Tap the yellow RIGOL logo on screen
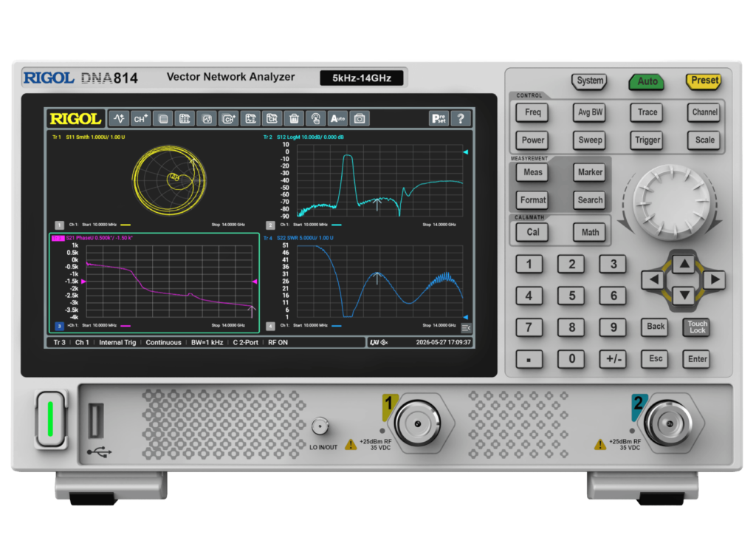Screen dimensions: 756x535 click(x=75, y=119)
